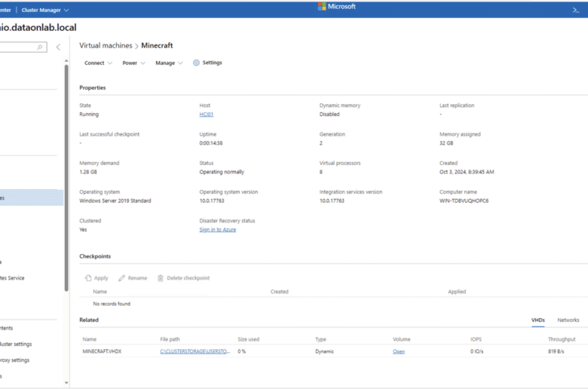This screenshot has height=389, width=588.
Task: Select the MINECRAFT.VHDX row name
Action: [x=102, y=351]
